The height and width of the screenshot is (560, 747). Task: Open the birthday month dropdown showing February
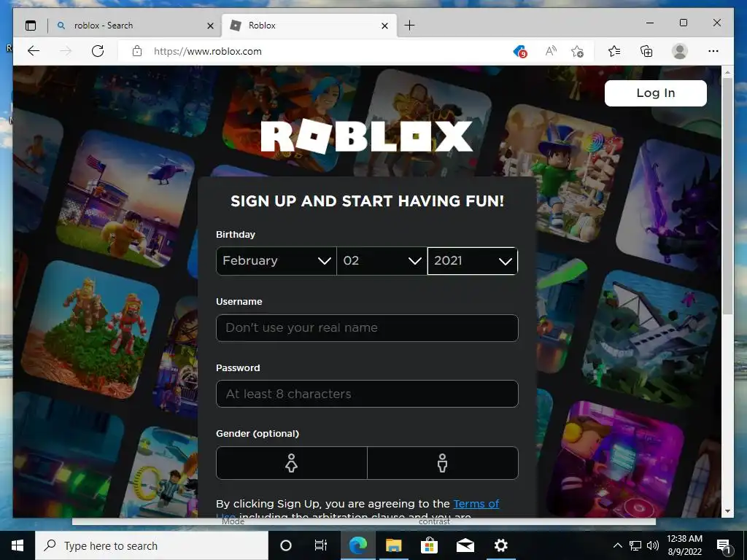pyautogui.click(x=276, y=261)
